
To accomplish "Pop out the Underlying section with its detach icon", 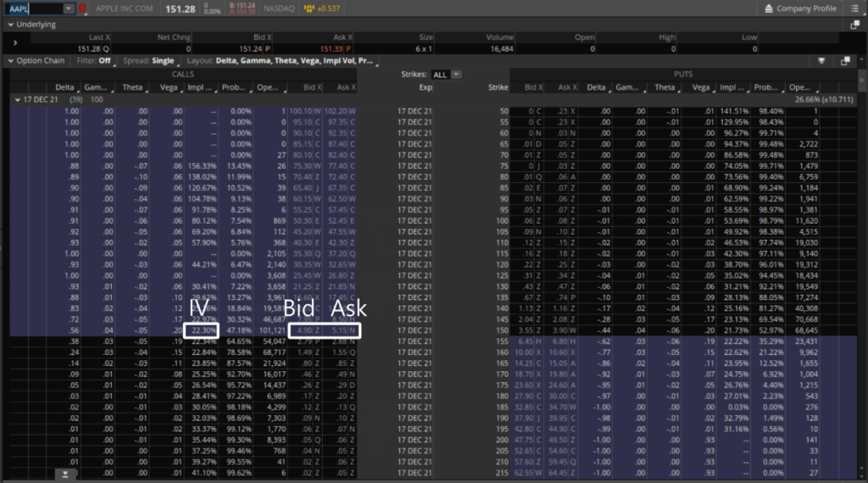I will click(854, 25).
